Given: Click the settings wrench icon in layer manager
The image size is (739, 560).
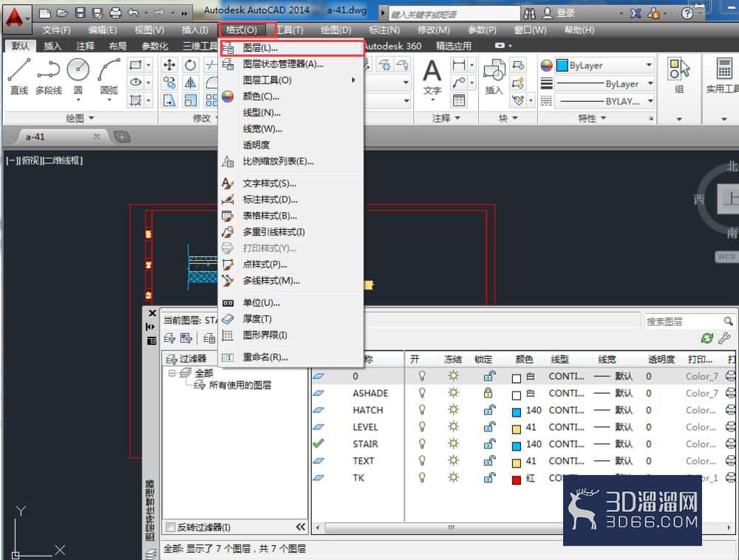Looking at the screenshot, I should click(724, 338).
